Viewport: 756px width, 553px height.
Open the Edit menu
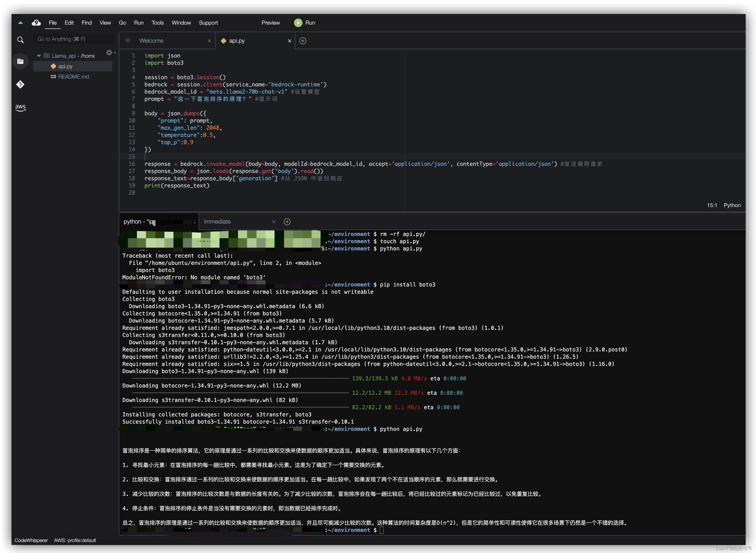(x=69, y=23)
